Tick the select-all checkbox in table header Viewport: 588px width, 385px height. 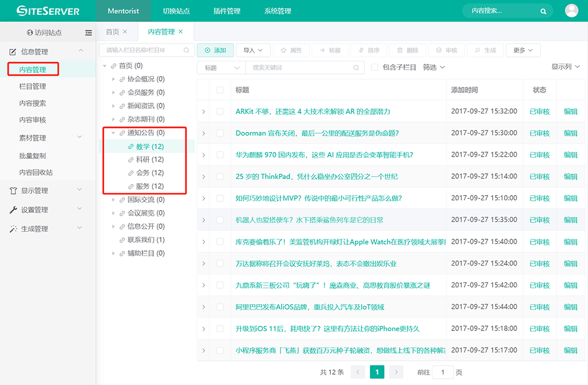point(220,90)
